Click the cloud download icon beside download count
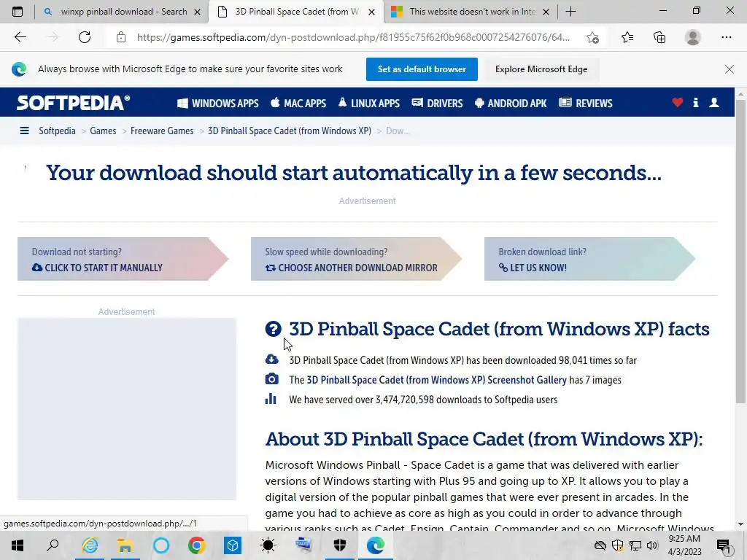This screenshot has width=747, height=560. point(271,359)
